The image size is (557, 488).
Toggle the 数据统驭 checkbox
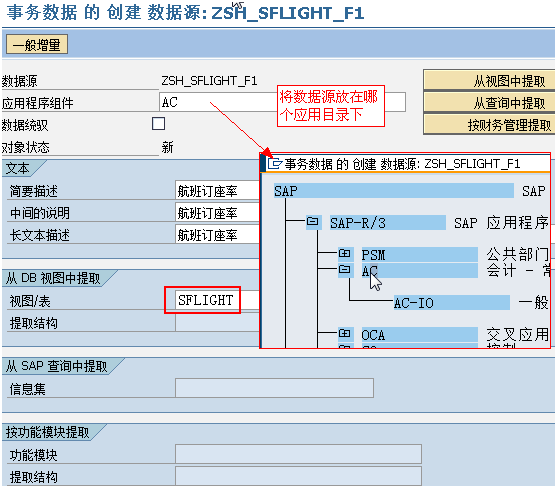click(x=158, y=124)
